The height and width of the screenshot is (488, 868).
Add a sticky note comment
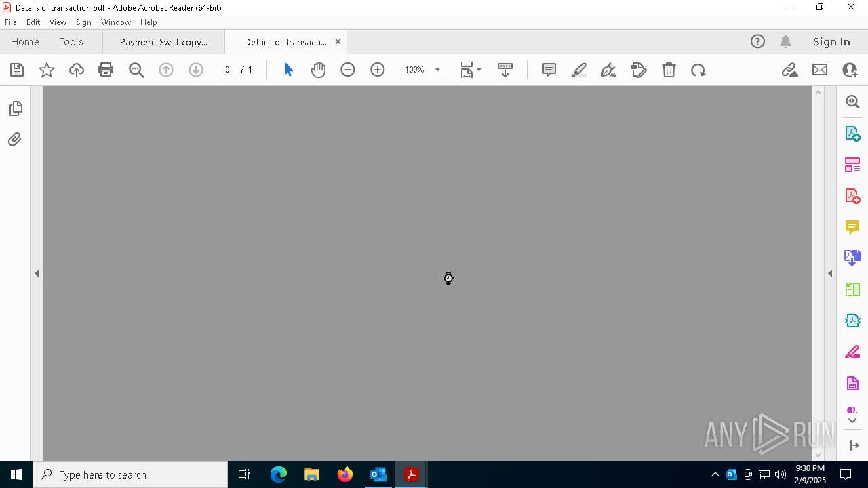pyautogui.click(x=549, y=70)
